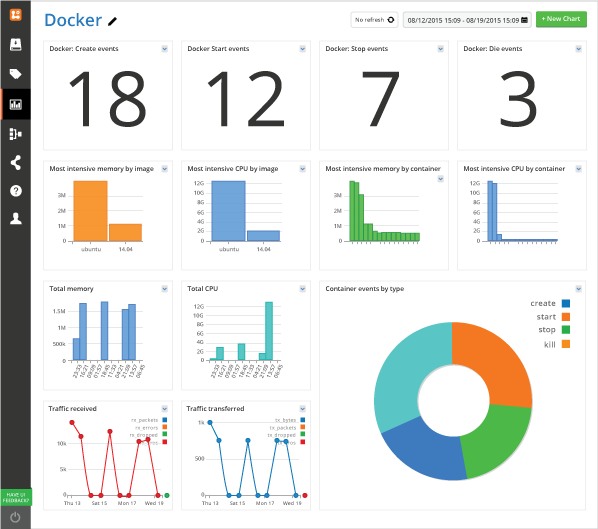Viewport: 598px width, 529px height.
Task: Click the refresh circular arrow icon
Action: coord(391,20)
